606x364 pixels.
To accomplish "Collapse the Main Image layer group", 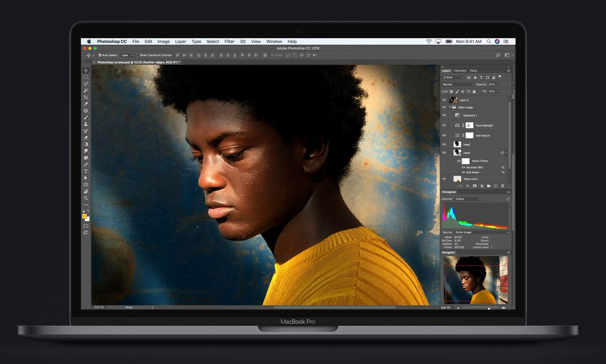I will tap(449, 107).
